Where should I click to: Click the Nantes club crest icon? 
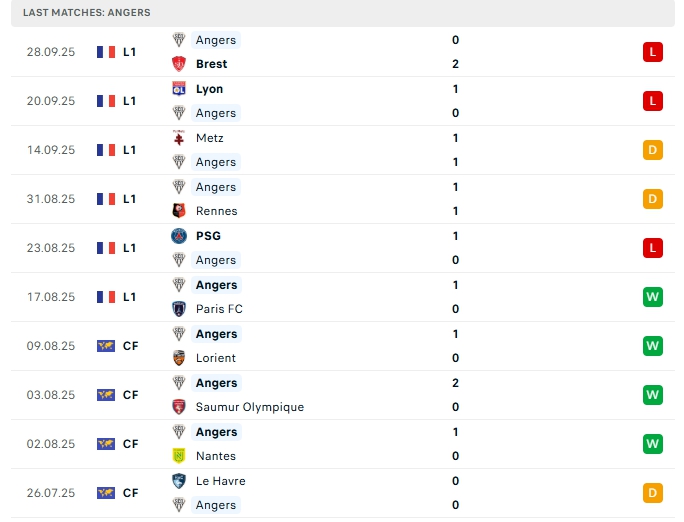(179, 456)
